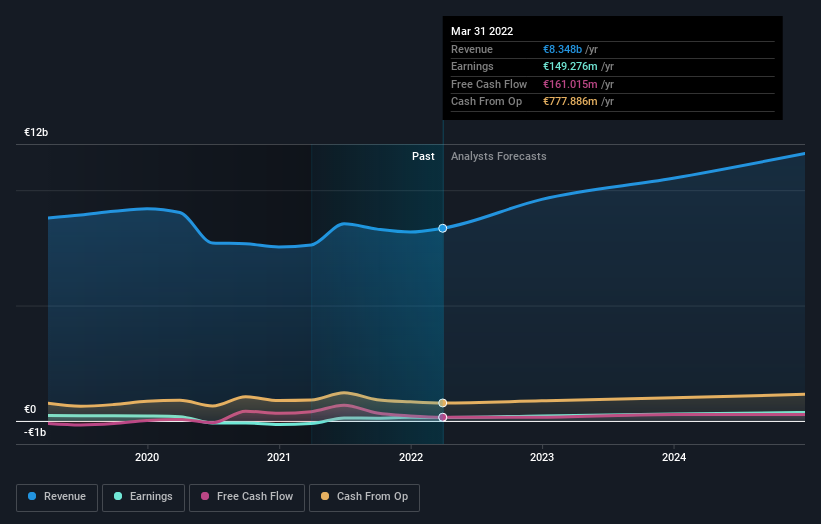Click the Past section label

(x=423, y=156)
